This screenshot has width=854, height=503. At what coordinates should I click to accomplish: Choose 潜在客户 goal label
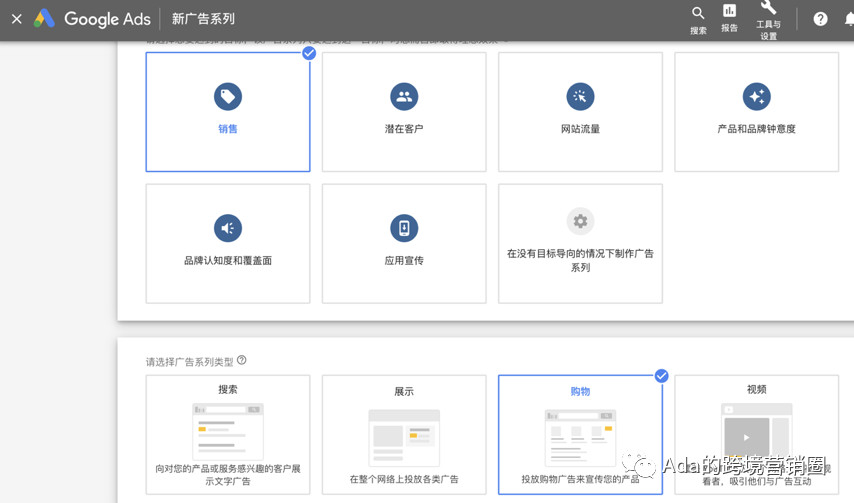point(404,129)
